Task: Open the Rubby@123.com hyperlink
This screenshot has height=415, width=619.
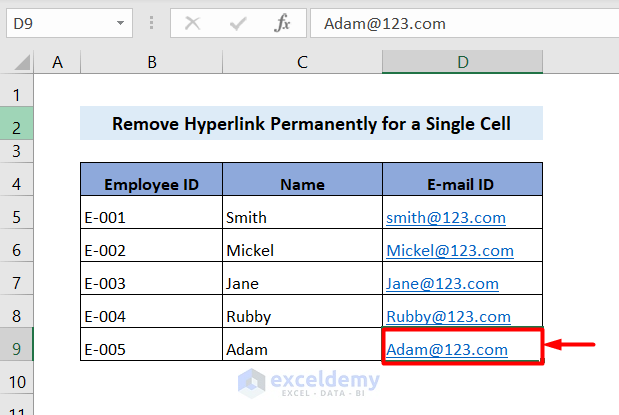Action: click(448, 316)
